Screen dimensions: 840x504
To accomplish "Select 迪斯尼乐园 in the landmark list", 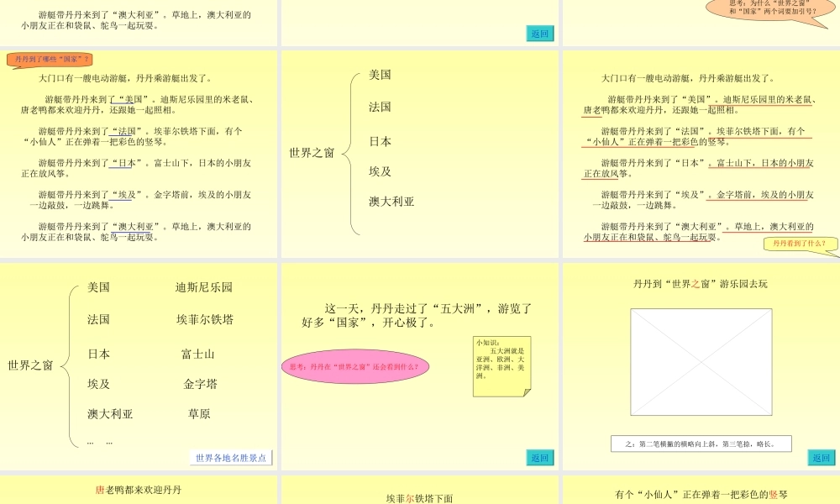I will tap(204, 287).
